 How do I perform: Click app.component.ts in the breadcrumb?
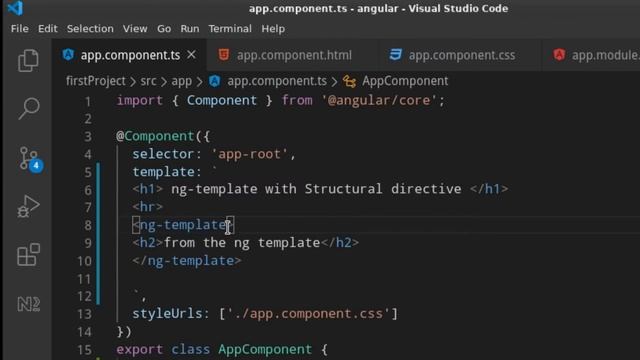click(x=277, y=81)
